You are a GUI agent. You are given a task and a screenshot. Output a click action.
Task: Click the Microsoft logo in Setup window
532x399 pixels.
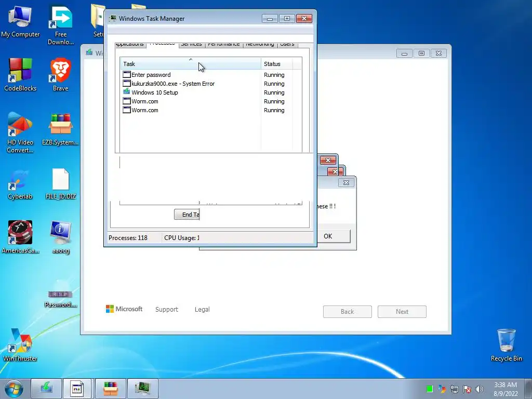tap(124, 309)
